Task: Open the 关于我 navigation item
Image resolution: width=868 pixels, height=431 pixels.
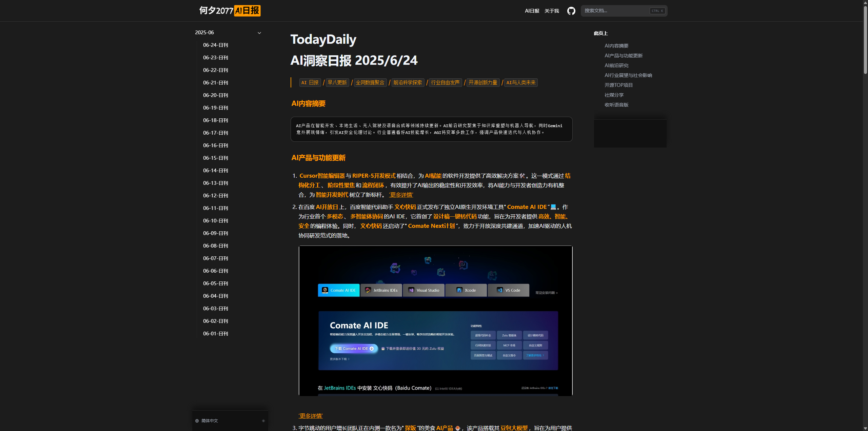Action: tap(552, 11)
